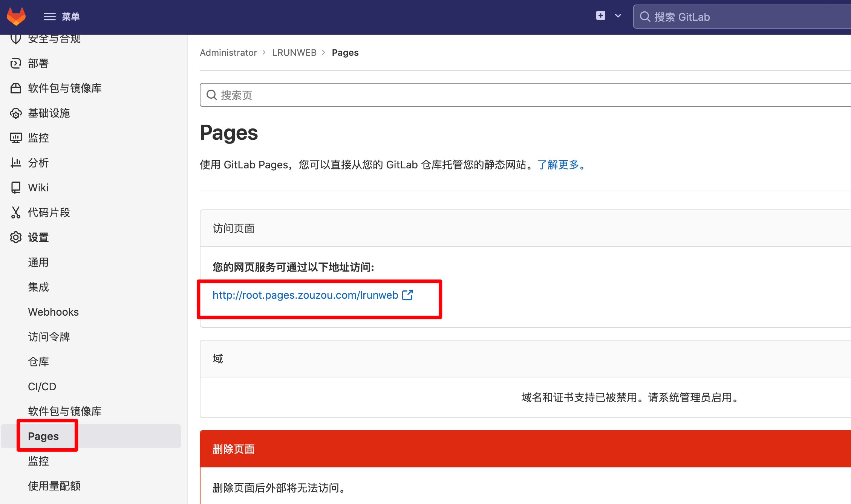Open the top-level 监控 sidebar item
This screenshot has height=504, width=851.
[38, 138]
